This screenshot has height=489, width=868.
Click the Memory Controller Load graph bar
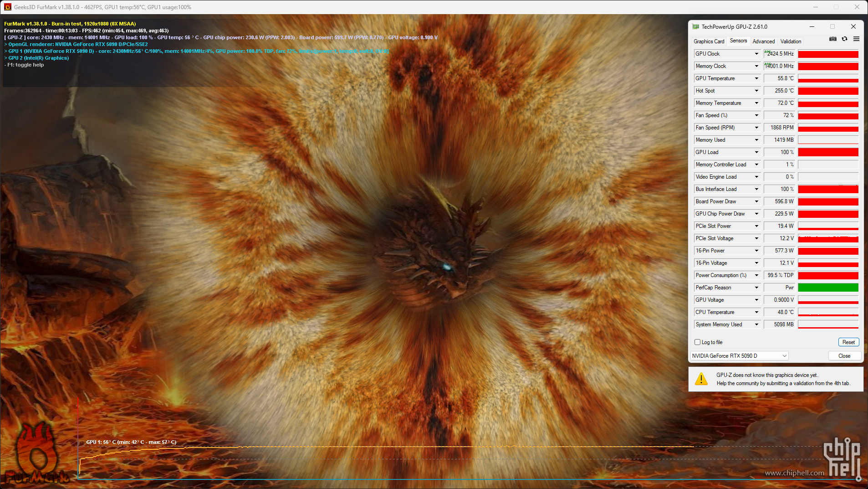[828, 165]
